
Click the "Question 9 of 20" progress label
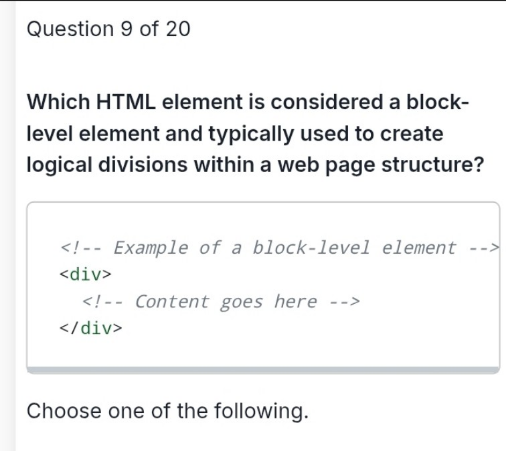pos(108,29)
